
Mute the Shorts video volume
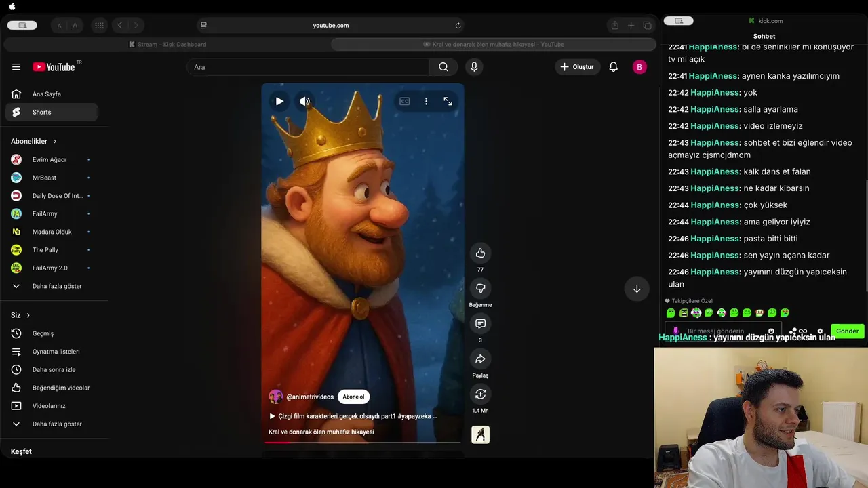pyautogui.click(x=304, y=101)
